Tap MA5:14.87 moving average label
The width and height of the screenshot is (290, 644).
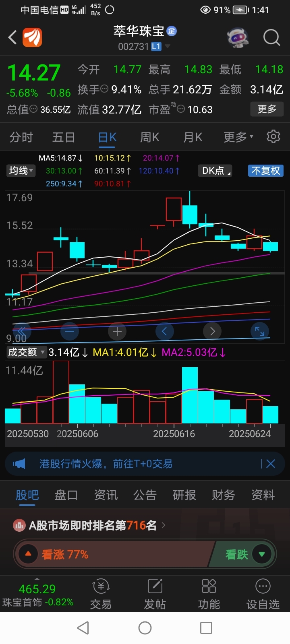[60, 158]
